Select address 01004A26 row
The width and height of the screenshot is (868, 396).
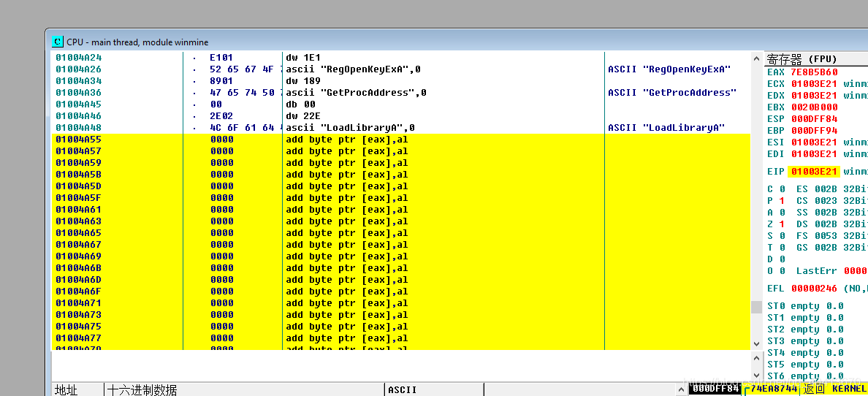79,69
